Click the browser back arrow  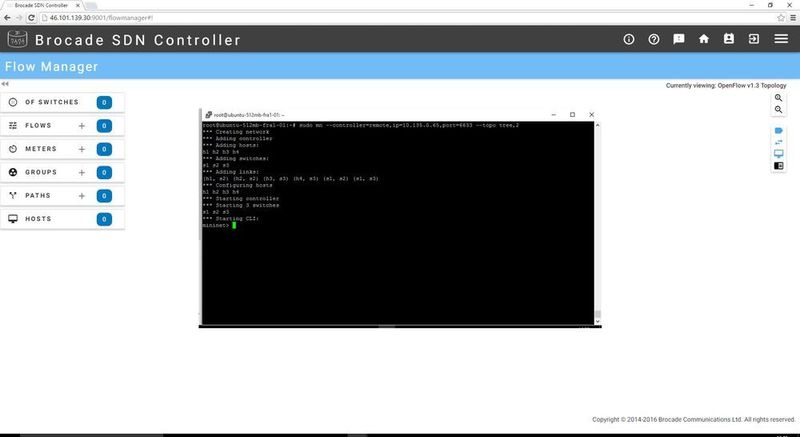7,18
